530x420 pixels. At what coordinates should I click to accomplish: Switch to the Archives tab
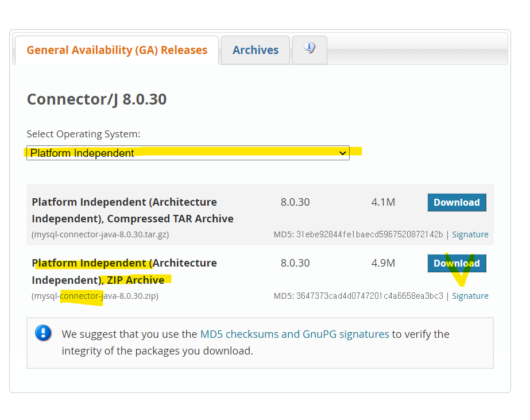255,50
